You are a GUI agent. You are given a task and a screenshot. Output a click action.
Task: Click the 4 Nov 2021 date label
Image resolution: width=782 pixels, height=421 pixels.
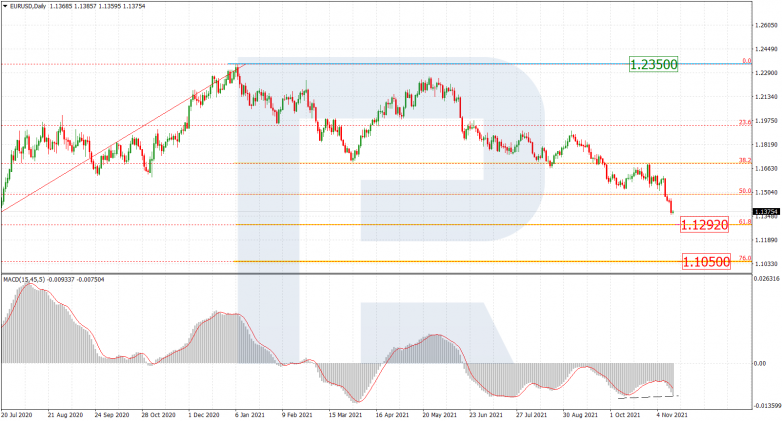pyautogui.click(x=672, y=415)
